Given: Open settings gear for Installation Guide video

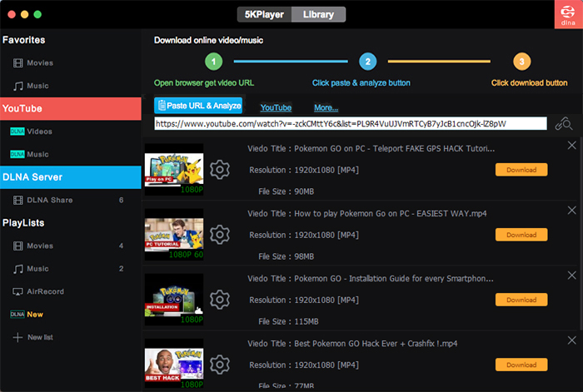Looking at the screenshot, I should (220, 300).
